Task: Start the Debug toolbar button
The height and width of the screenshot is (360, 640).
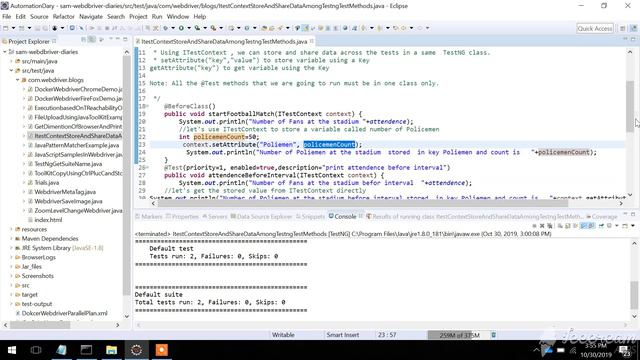Action: pos(165,28)
